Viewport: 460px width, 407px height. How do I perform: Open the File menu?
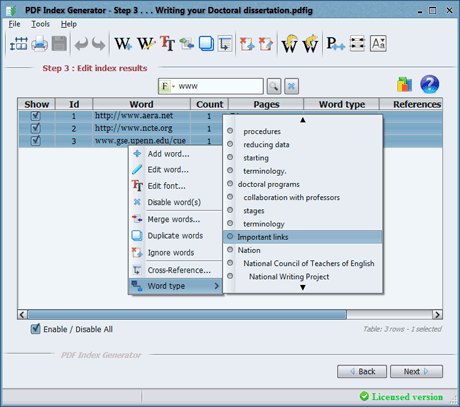[x=14, y=24]
